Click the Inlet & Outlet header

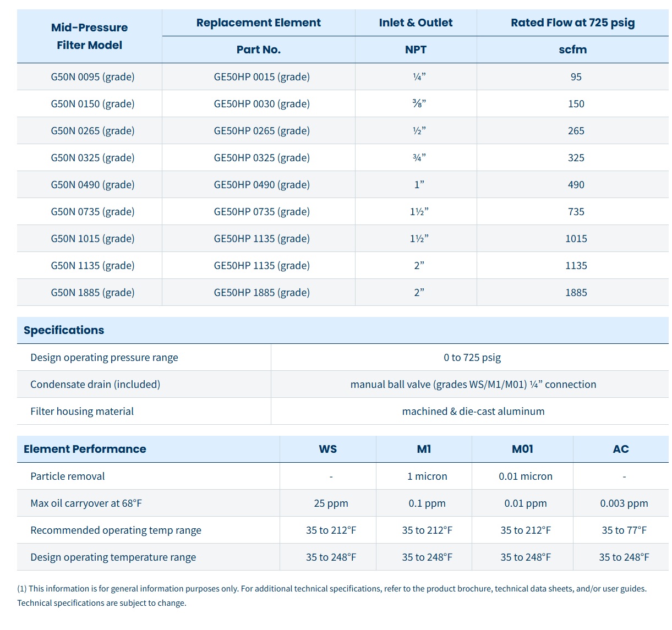pos(416,23)
